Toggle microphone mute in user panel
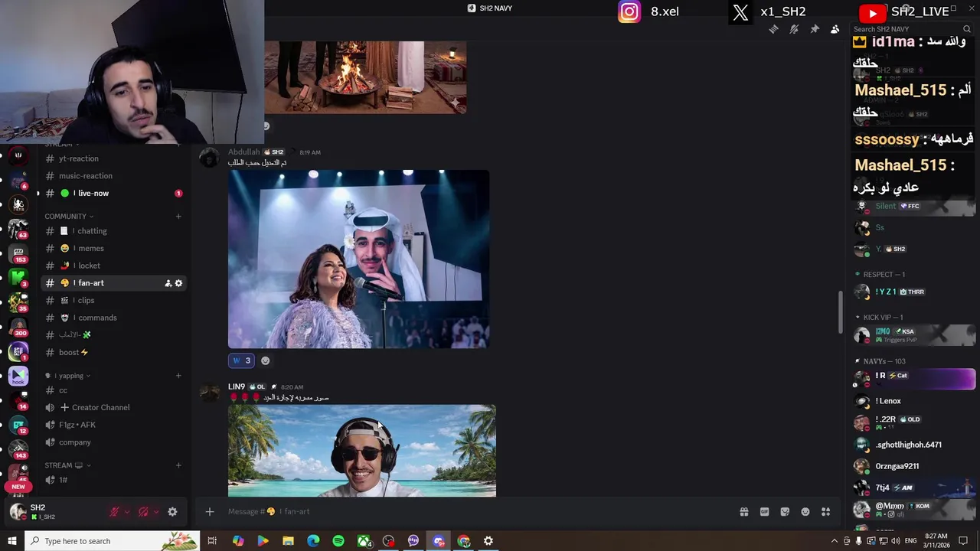Image resolution: width=980 pixels, height=551 pixels. pos(114,512)
